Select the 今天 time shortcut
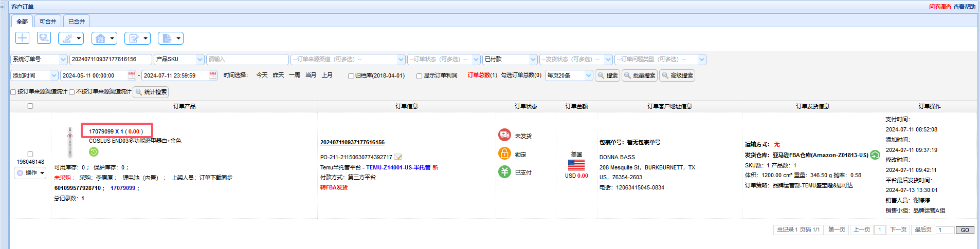Viewport: 980px width, 249px height. 262,75
